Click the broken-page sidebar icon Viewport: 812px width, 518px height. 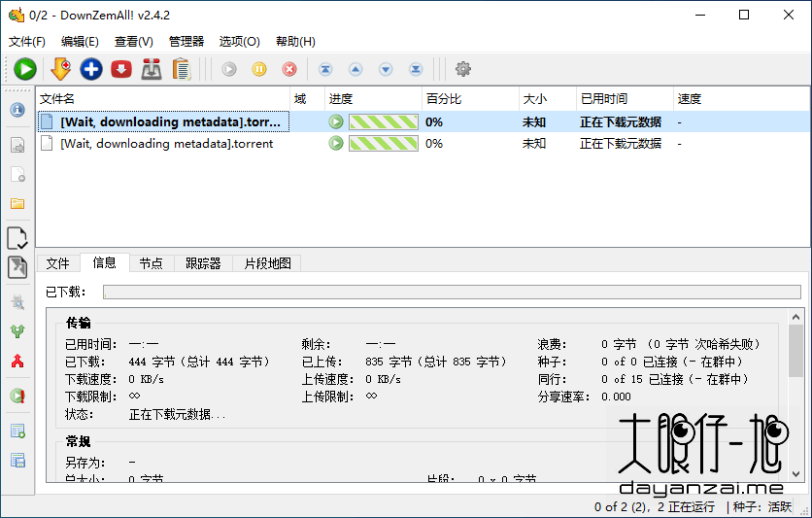17,267
